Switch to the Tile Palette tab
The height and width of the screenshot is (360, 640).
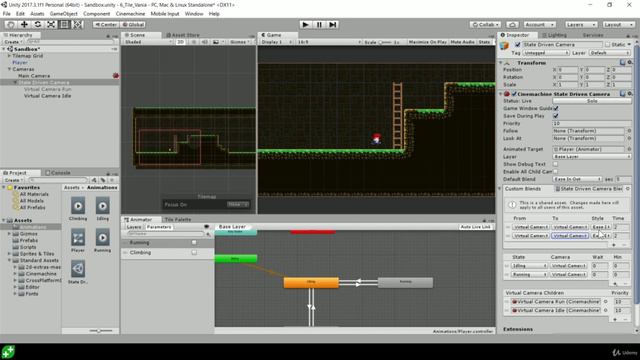point(177,220)
